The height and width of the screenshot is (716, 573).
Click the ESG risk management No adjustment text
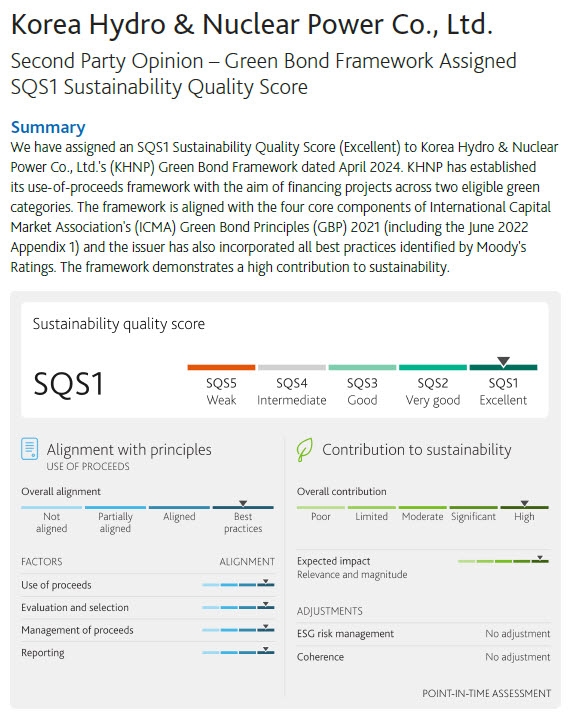517,634
